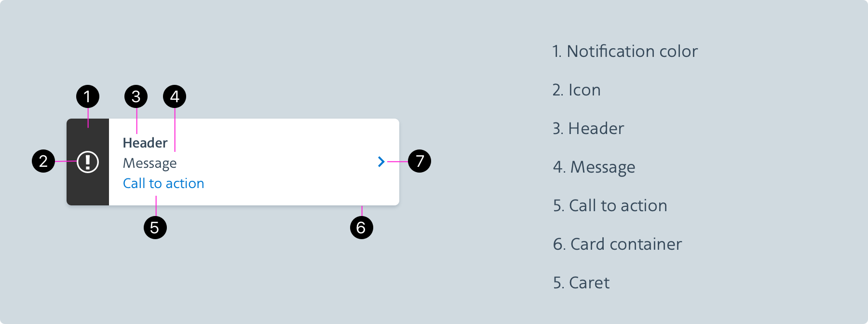Click the "Call to action" legend entry
868x324 pixels.
pos(610,206)
